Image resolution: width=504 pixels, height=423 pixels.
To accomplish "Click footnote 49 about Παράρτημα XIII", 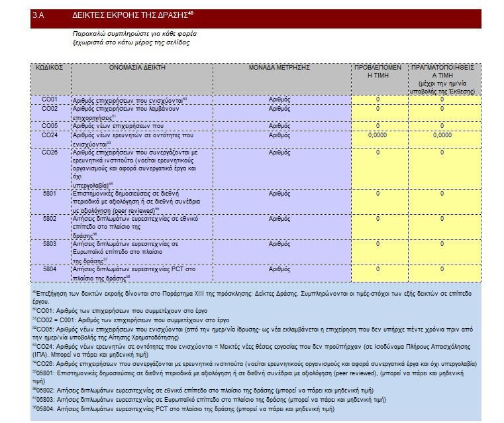I will pos(252,298).
